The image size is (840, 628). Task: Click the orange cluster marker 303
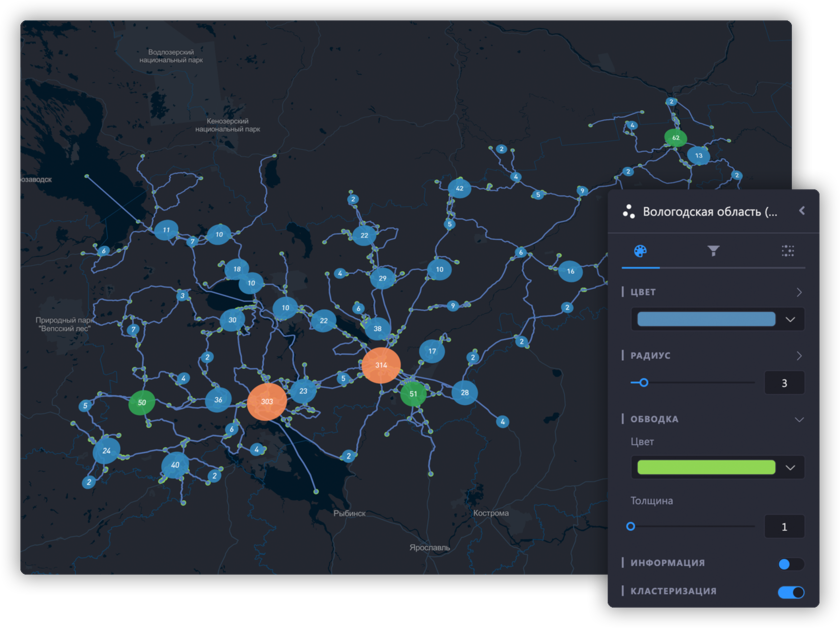coord(267,401)
